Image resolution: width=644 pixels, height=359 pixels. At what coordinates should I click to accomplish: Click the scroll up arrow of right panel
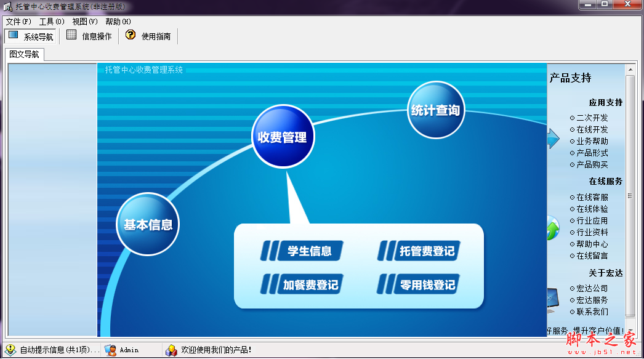pyautogui.click(x=630, y=70)
